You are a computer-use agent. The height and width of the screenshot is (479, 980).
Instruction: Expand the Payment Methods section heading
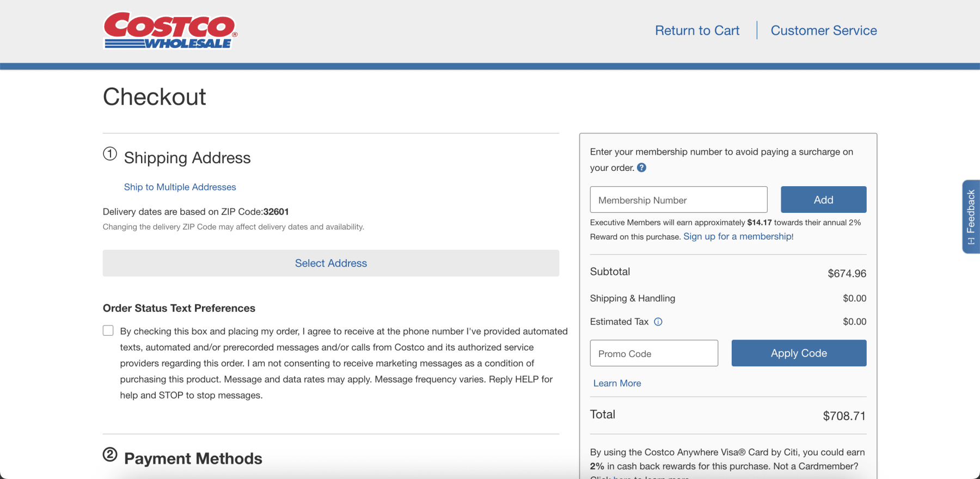[193, 458]
